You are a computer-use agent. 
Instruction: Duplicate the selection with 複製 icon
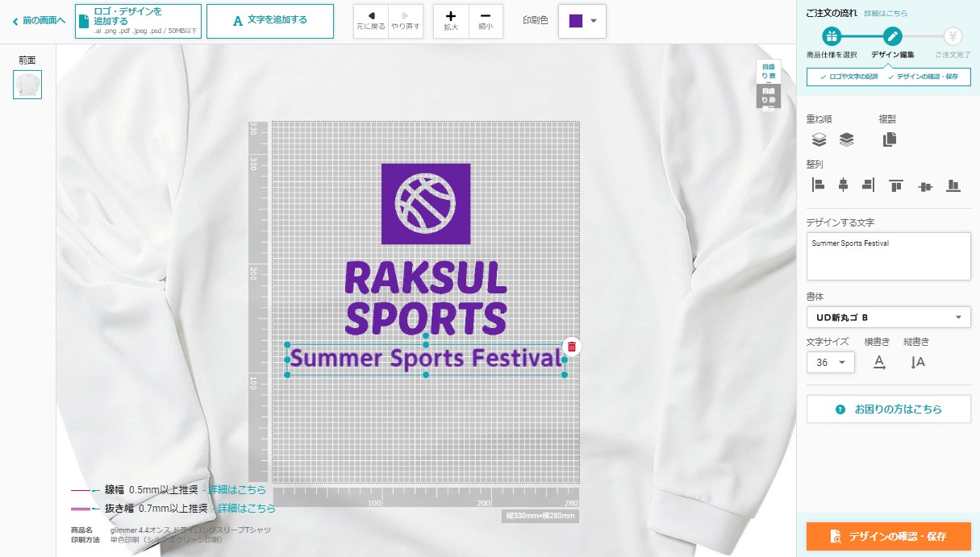[890, 139]
